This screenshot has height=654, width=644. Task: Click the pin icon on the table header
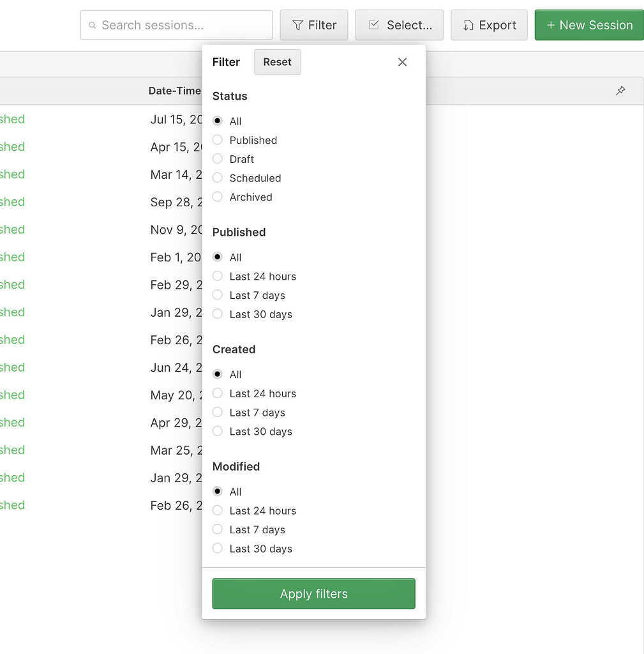[x=620, y=91]
